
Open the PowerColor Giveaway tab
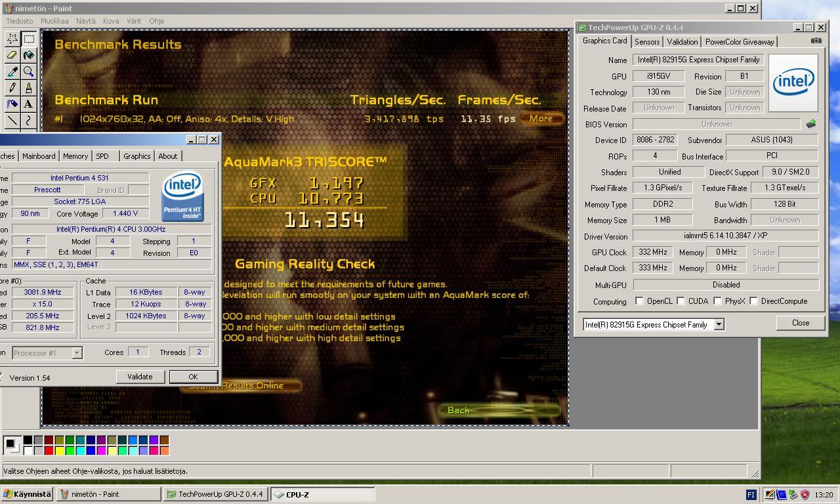click(740, 42)
